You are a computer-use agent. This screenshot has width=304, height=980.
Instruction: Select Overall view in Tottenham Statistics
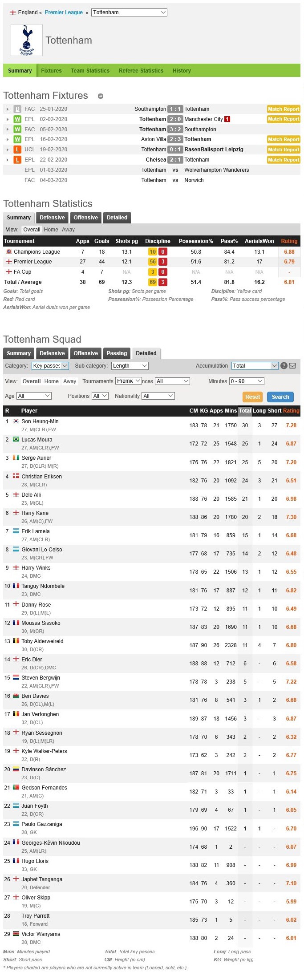32,230
